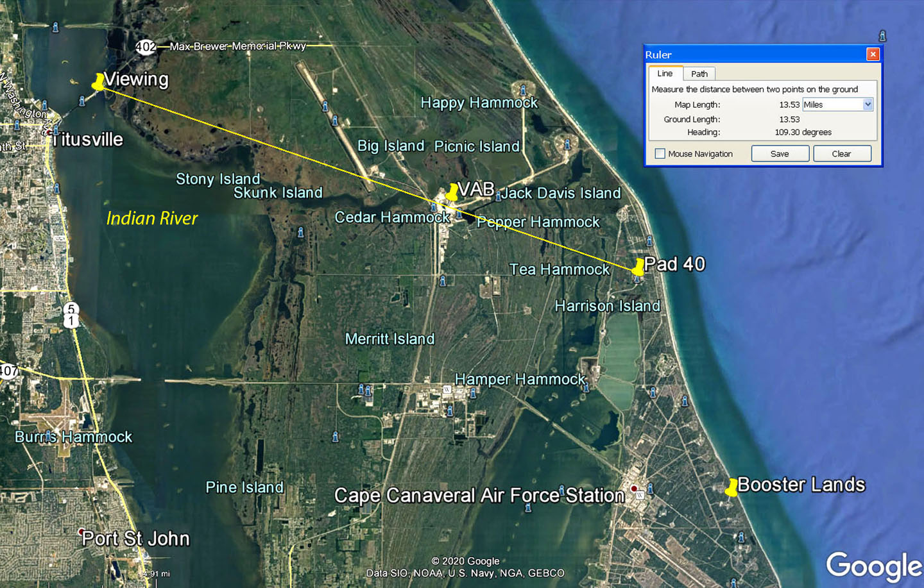Close the Ruler dialog
The image size is (924, 588).
click(x=873, y=55)
